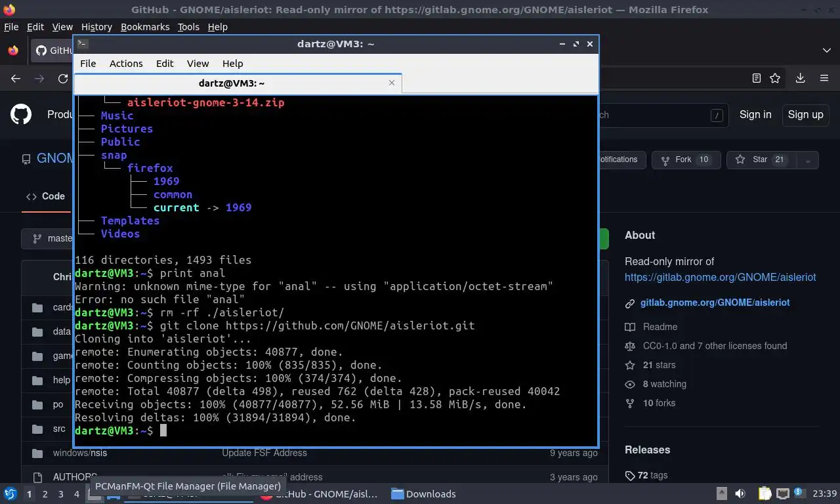The height and width of the screenshot is (504, 840).
Task: Open the po folder in repository
Action: (58, 404)
